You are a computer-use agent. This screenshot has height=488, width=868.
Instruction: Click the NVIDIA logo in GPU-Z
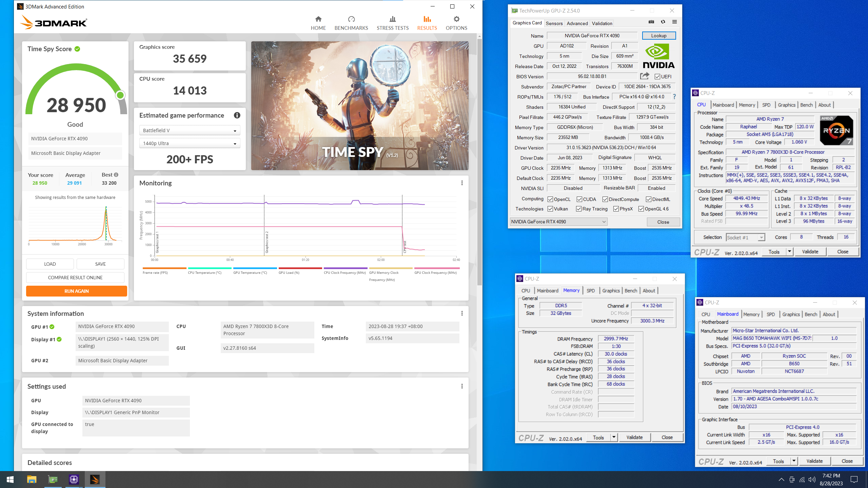pos(658,56)
